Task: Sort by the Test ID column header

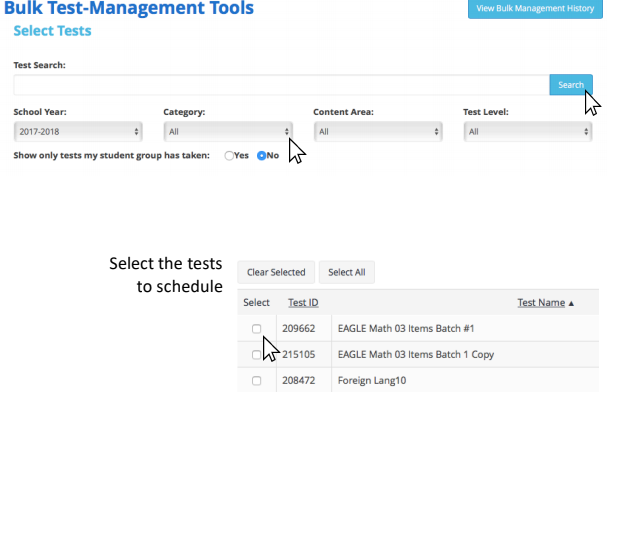Action: [303, 303]
